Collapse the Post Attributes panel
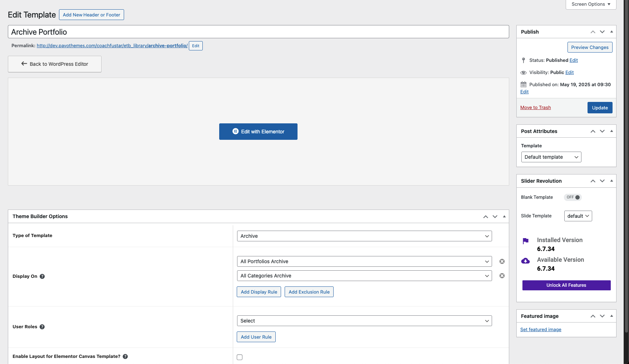 [611, 131]
